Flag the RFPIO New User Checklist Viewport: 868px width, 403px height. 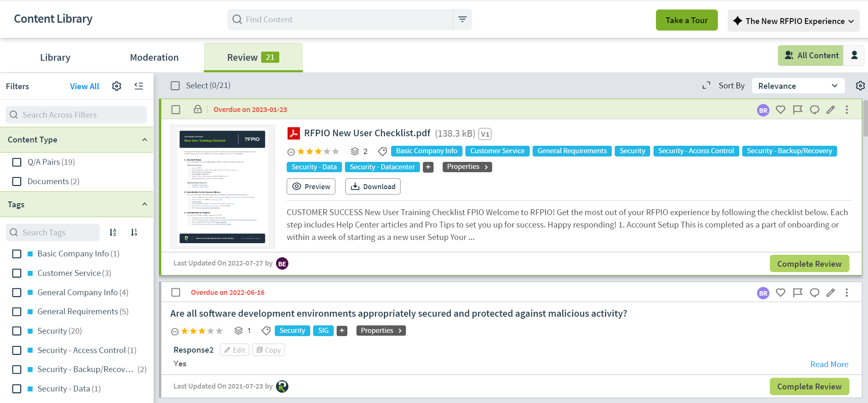pos(797,110)
